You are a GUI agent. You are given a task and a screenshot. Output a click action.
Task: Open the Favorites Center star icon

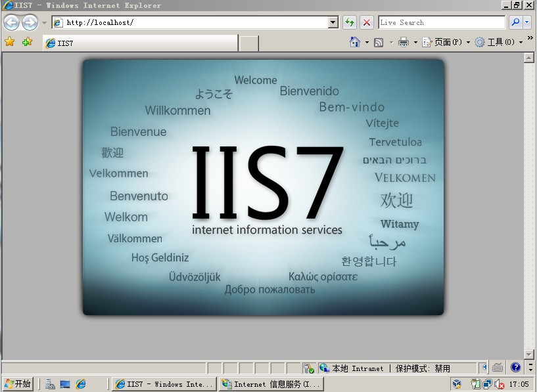10,42
